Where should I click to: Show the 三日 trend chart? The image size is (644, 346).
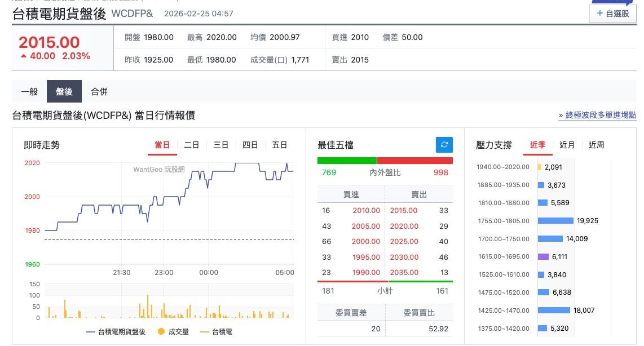click(x=221, y=145)
